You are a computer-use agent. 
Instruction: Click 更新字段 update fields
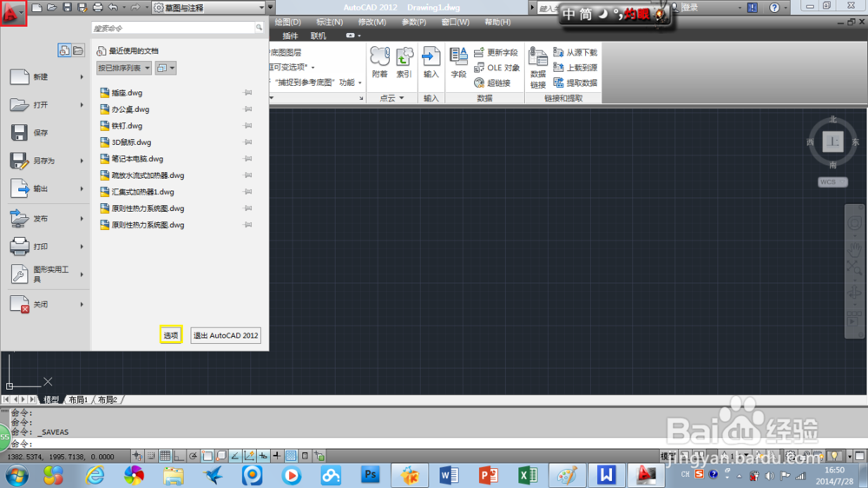coord(496,53)
